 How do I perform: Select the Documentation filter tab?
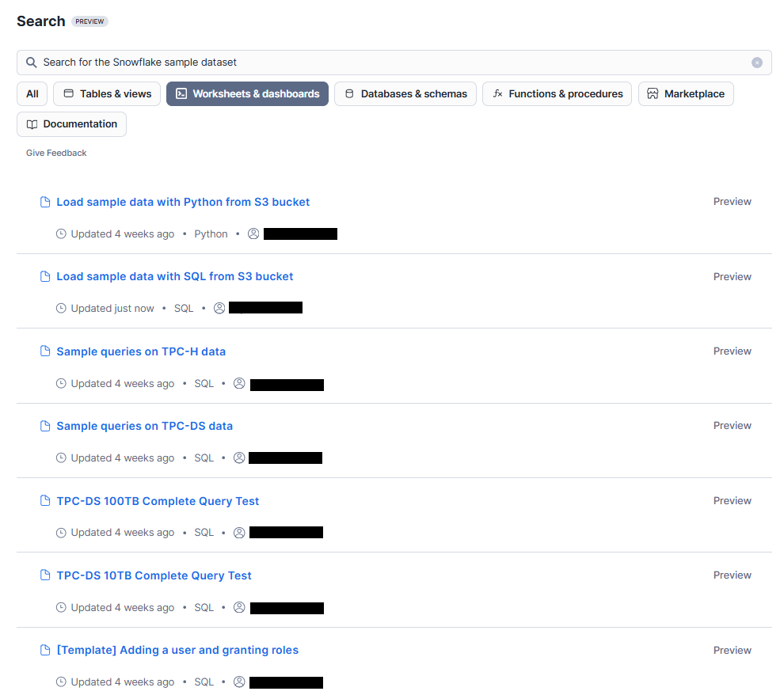click(71, 123)
